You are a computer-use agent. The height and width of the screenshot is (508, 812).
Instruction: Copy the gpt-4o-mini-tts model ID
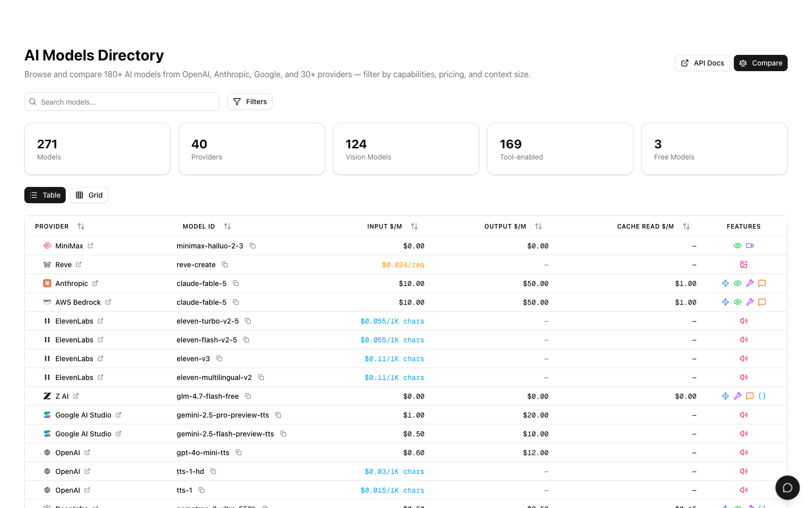click(x=239, y=453)
